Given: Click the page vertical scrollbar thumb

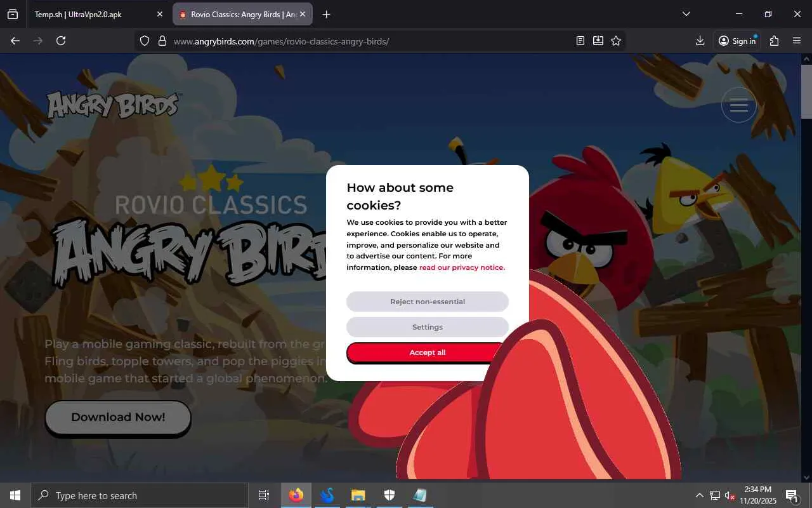Looking at the screenshot, I should coord(806,91).
